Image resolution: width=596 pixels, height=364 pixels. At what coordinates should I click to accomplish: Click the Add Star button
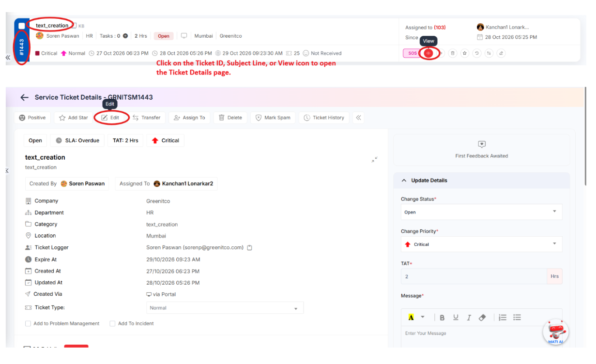tap(74, 118)
